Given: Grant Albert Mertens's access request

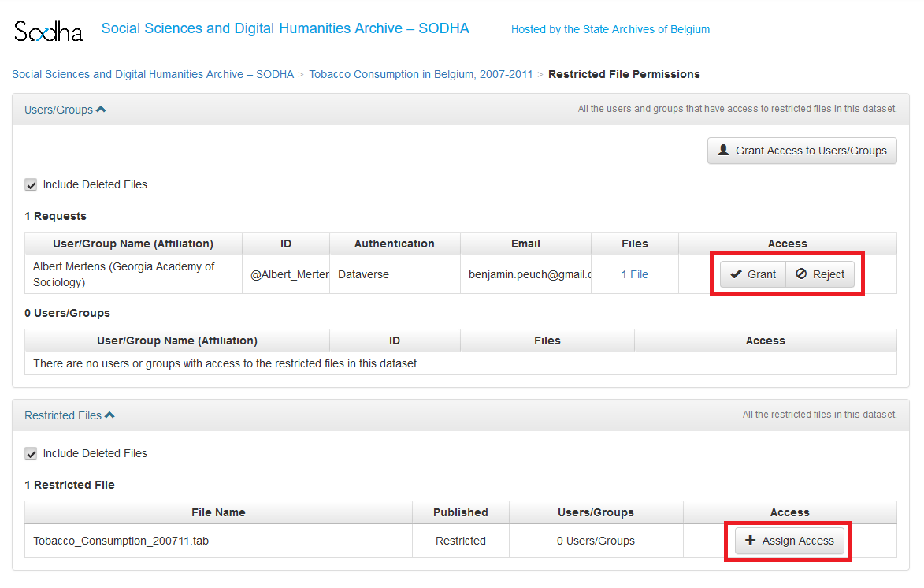Looking at the screenshot, I should (753, 274).
